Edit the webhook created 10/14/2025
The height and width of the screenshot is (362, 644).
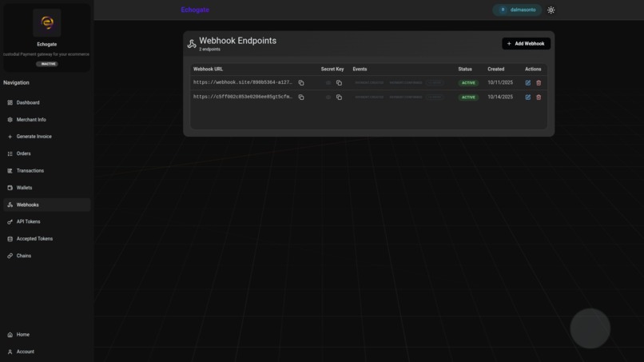(x=528, y=97)
